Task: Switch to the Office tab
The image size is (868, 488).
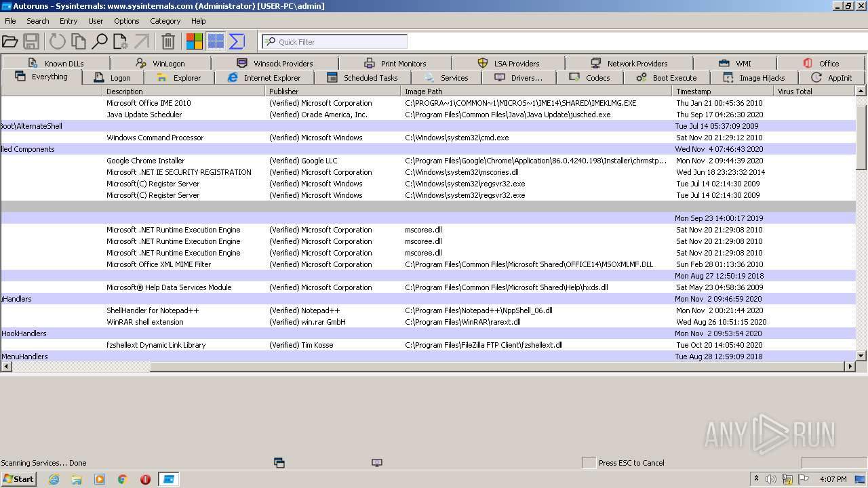Action: pos(821,63)
